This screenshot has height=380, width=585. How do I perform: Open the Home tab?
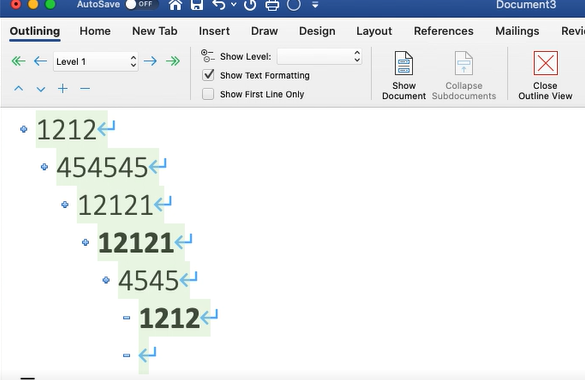click(95, 31)
